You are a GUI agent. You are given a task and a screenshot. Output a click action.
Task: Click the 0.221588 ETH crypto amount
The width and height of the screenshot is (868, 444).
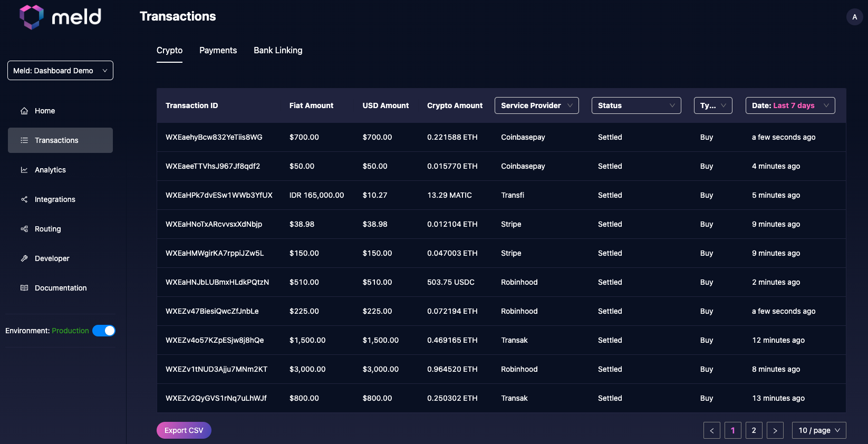(452, 137)
